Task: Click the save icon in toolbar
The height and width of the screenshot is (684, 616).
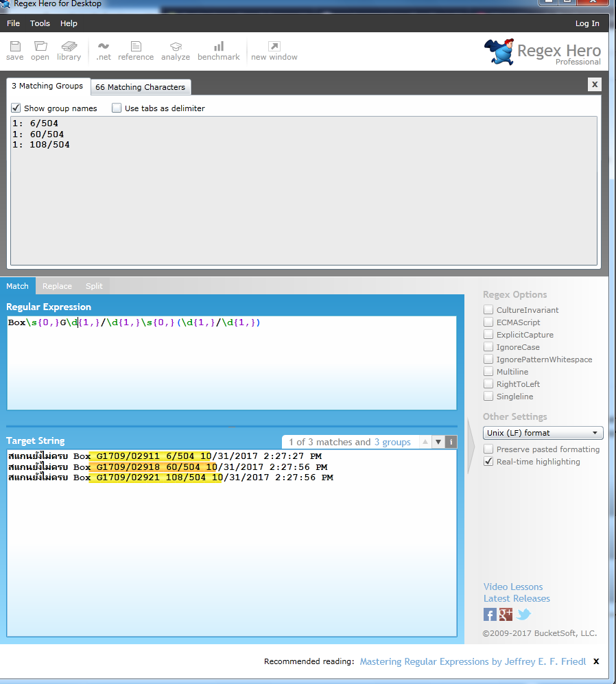Action: [14, 47]
